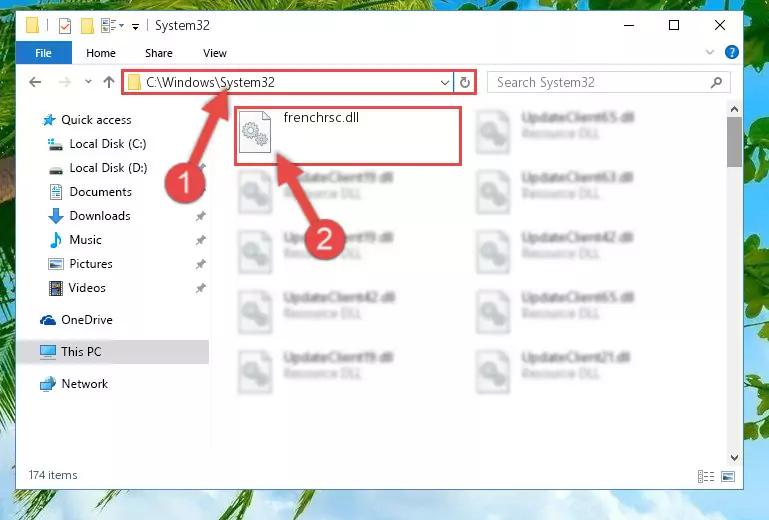This screenshot has height=520, width=769.
Task: Select the frenchrsc.dll file
Action: tap(348, 136)
